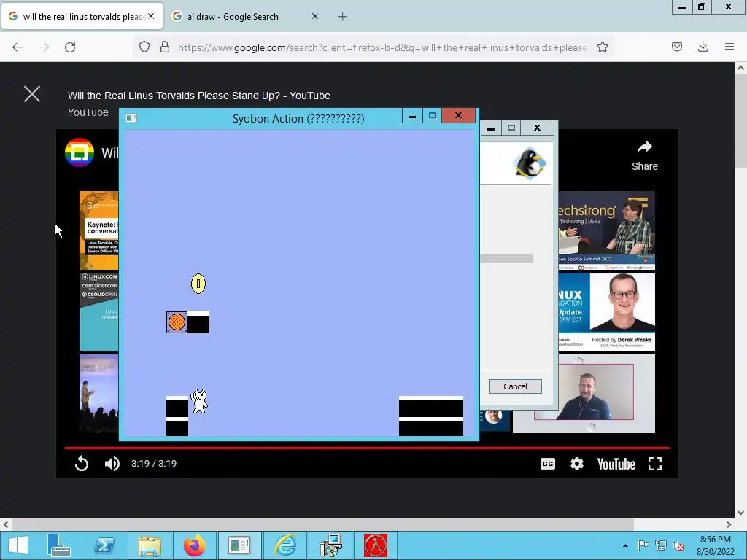
Task: Open File Explorer from the taskbar
Action: 149,545
